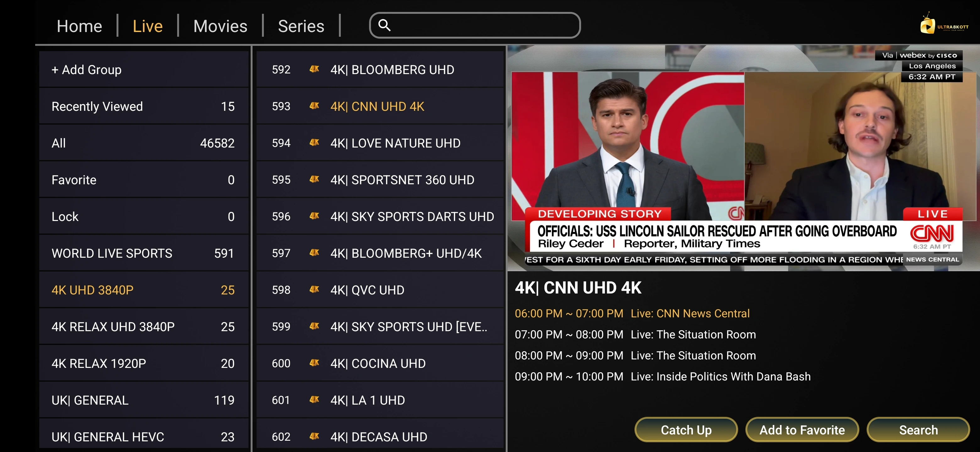The height and width of the screenshot is (452, 980).
Task: Play channel 4K| QVC UHD
Action: coord(380,290)
